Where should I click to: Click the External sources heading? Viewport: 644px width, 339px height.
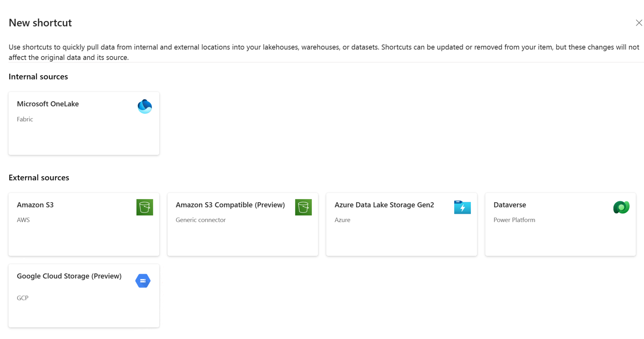tap(39, 178)
